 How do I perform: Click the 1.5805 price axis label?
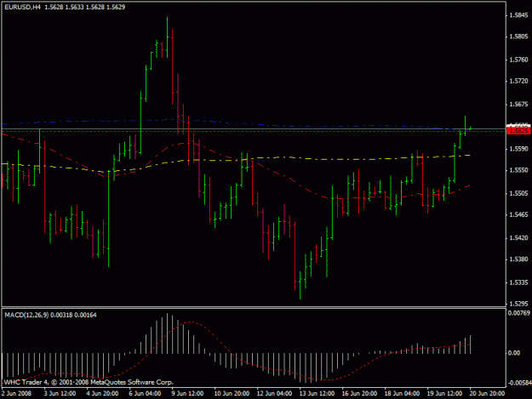518,37
